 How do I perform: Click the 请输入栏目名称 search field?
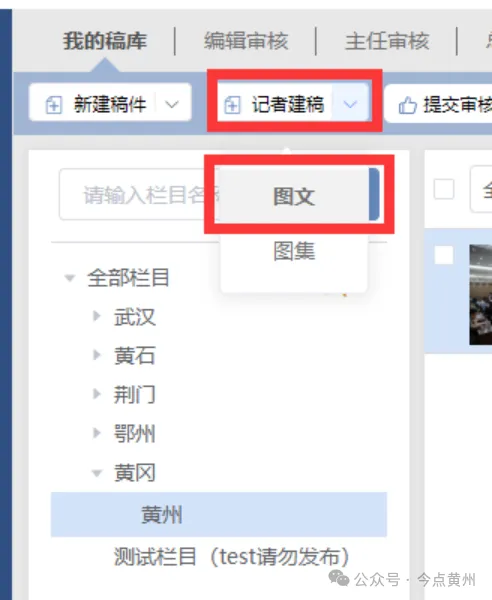(x=139, y=194)
